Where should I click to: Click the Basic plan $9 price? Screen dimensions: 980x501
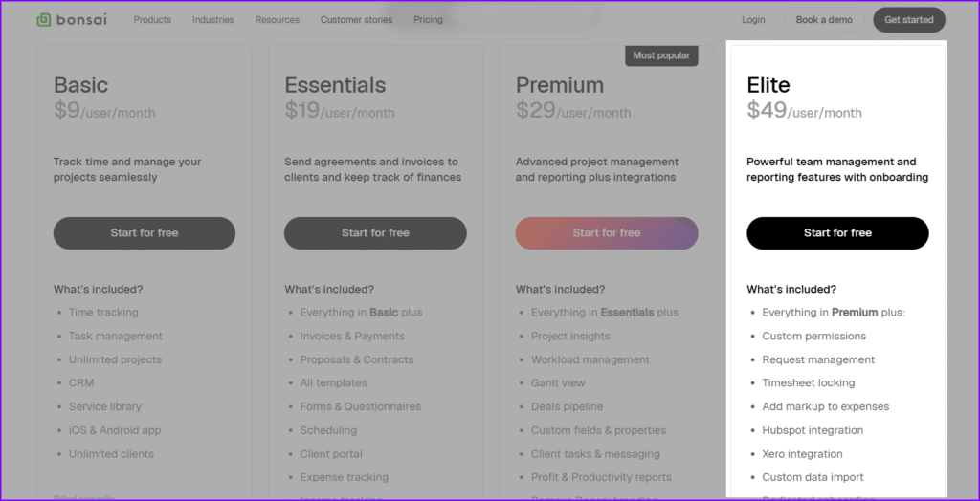67,110
